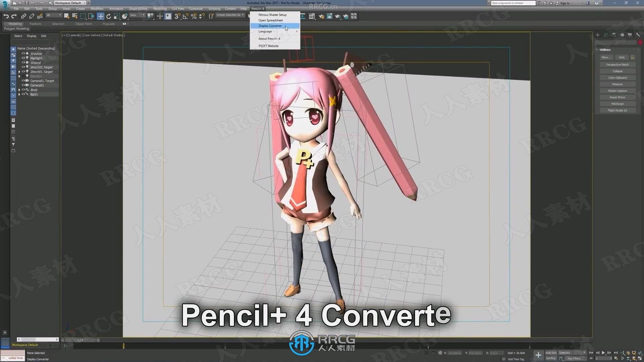The image size is (644, 362).
Task: Open the Create command panel tab
Action: 598,35
